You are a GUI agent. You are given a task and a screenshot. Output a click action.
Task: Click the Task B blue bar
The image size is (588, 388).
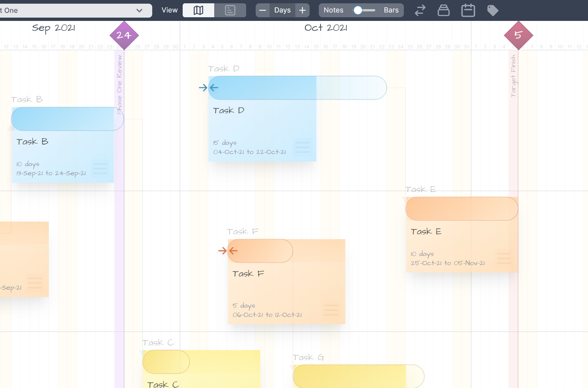pyautogui.click(x=67, y=119)
